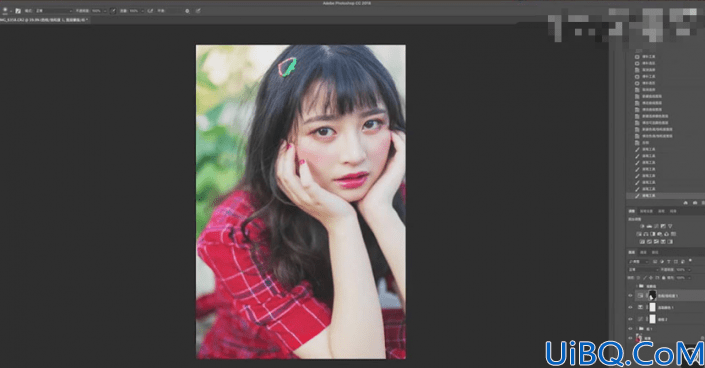The height and width of the screenshot is (368, 705).
Task: Expand the top layer group folder
Action: point(637,286)
